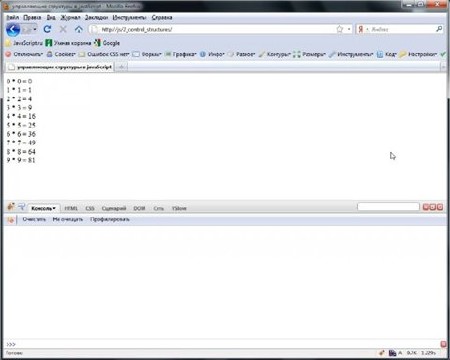Open the Инструменты menu in the menu bar
This screenshot has height=360, width=450.
point(129,17)
